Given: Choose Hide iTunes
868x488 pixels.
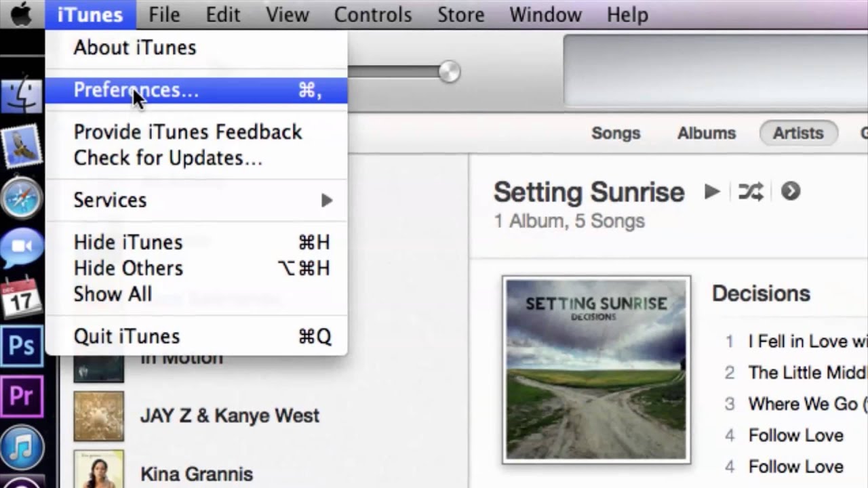Looking at the screenshot, I should pos(196,243).
